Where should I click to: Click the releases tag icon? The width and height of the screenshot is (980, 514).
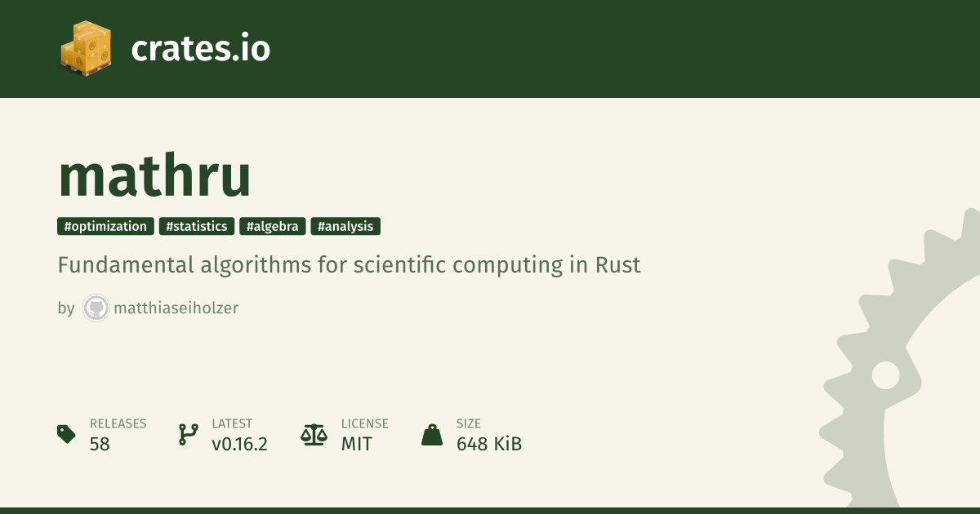pos(67,434)
